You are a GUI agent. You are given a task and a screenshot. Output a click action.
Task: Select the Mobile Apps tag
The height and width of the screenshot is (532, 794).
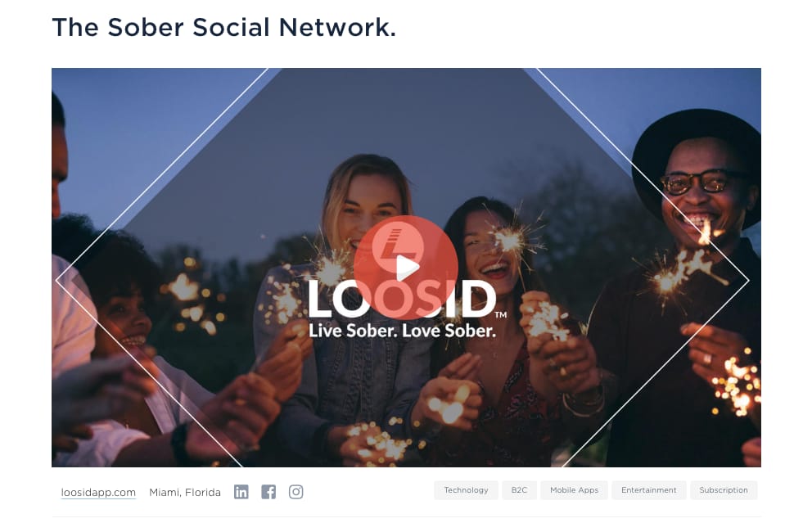574,490
